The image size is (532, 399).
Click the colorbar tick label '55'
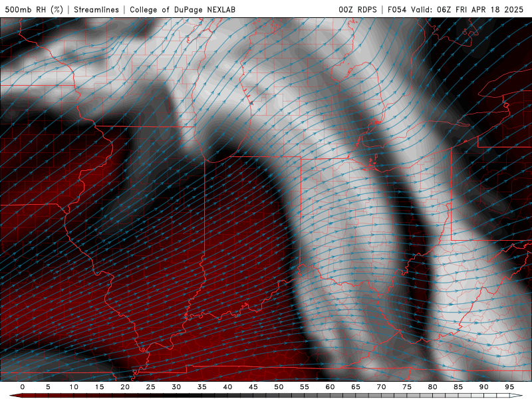pyautogui.click(x=305, y=387)
